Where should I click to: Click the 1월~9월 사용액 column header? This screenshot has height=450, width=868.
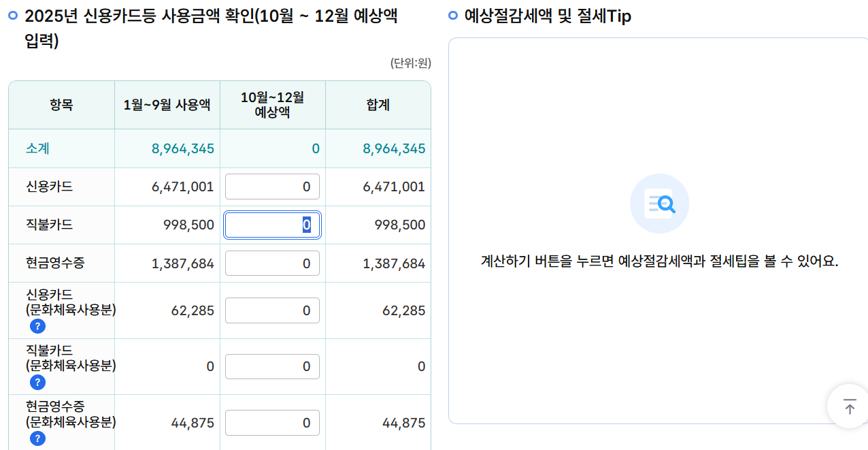167,104
